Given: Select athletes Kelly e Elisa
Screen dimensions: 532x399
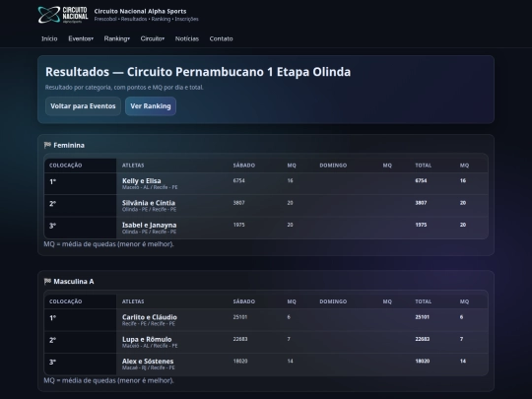Looking at the screenshot, I should 142,181.
